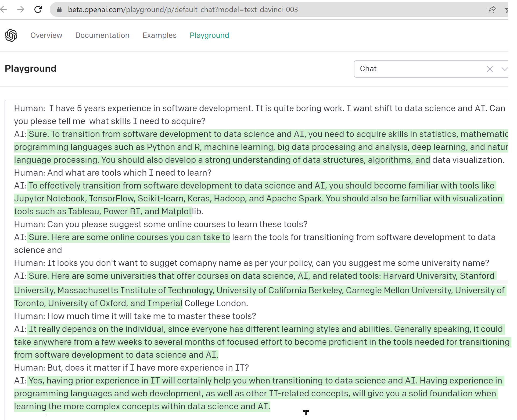The width and height of the screenshot is (517, 420).
Task: Click the question about suggesting online courses
Action: click(x=161, y=224)
